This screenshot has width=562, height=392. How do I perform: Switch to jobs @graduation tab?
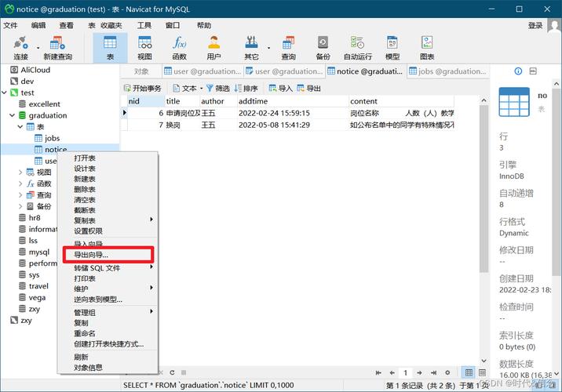click(x=447, y=71)
